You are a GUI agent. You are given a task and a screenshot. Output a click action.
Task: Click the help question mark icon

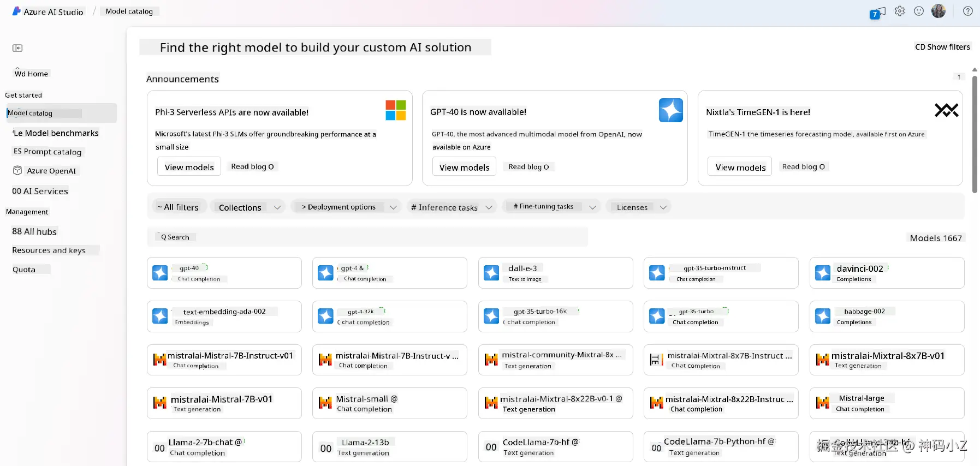(967, 11)
